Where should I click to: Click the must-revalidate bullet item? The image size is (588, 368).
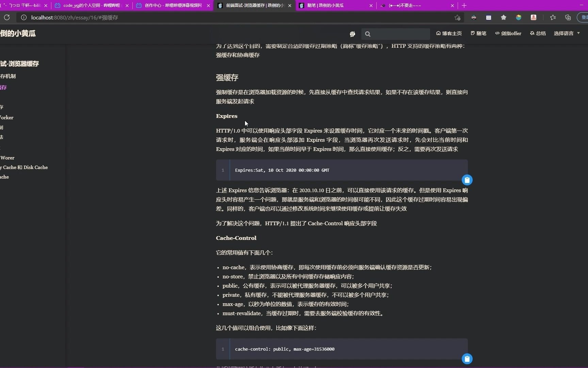[x=303, y=313]
